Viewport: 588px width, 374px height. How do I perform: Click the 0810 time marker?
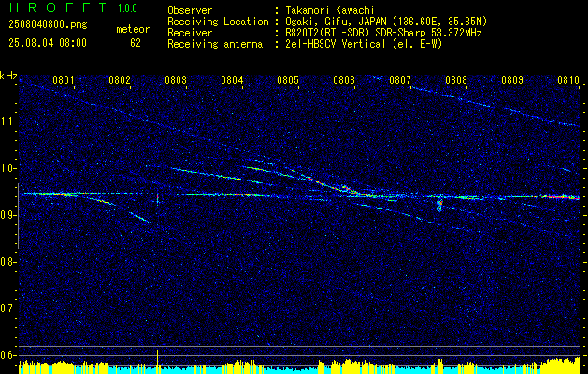[568, 79]
